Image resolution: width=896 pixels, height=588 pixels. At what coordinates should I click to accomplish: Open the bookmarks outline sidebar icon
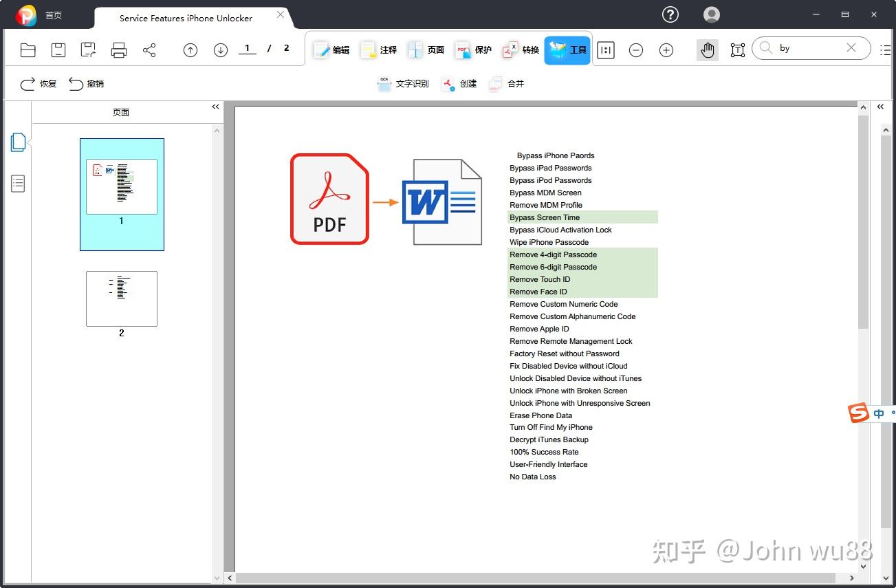point(18,184)
